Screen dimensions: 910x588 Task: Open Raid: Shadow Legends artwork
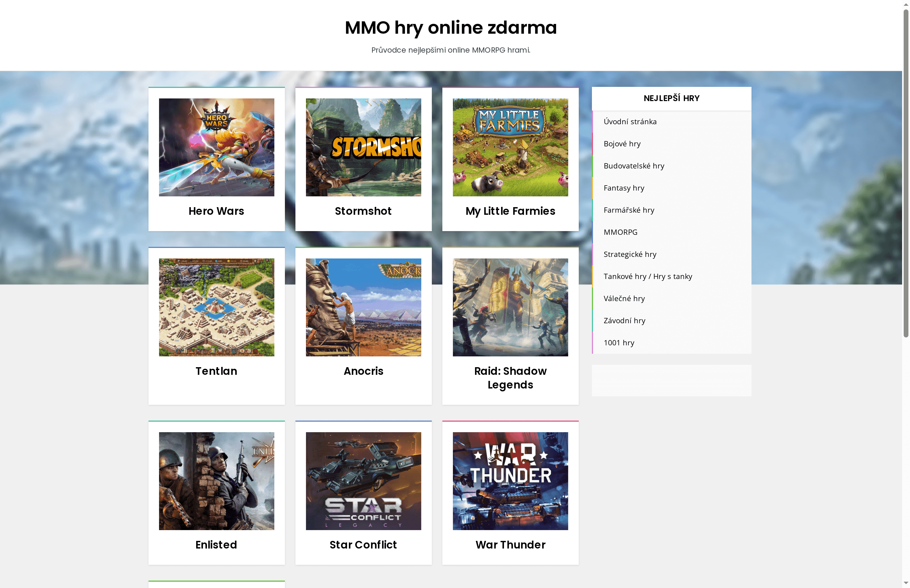tap(510, 307)
